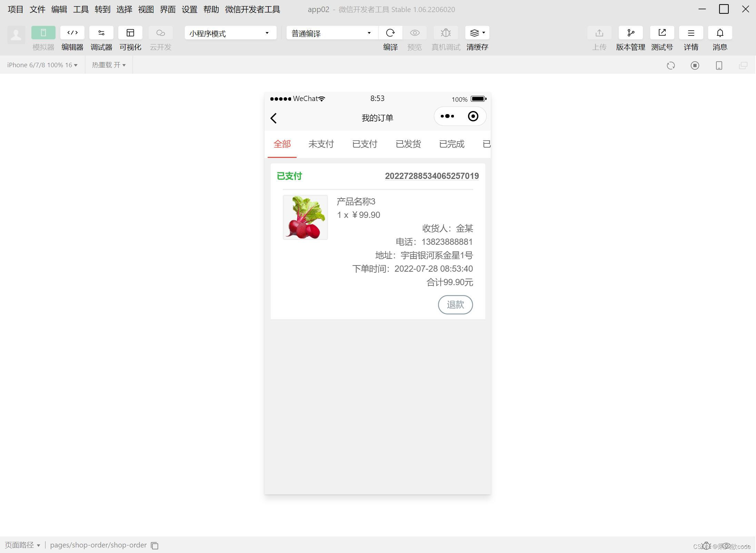The width and height of the screenshot is (756, 553).
Task: Open the 小程序模式 mode dropdown
Action: click(230, 33)
